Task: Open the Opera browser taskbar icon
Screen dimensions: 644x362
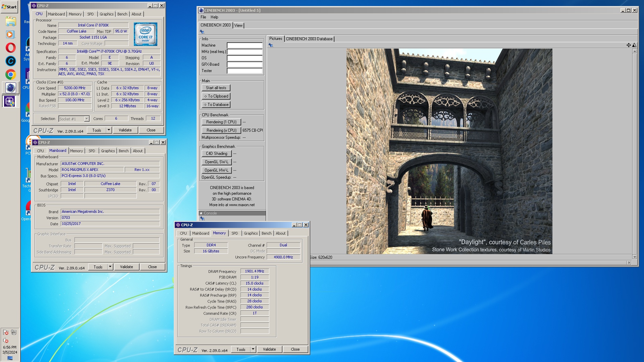Action: 10,48
